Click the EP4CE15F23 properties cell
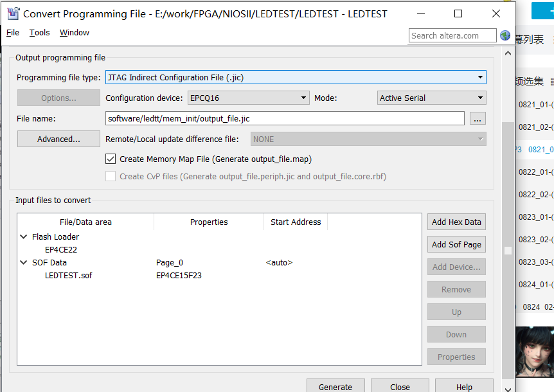 179,276
